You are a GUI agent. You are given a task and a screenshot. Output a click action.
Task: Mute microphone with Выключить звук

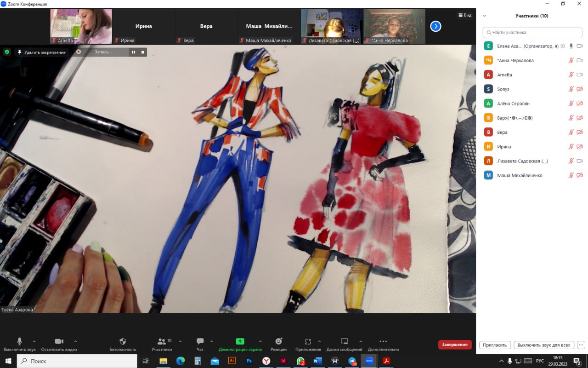(x=19, y=342)
